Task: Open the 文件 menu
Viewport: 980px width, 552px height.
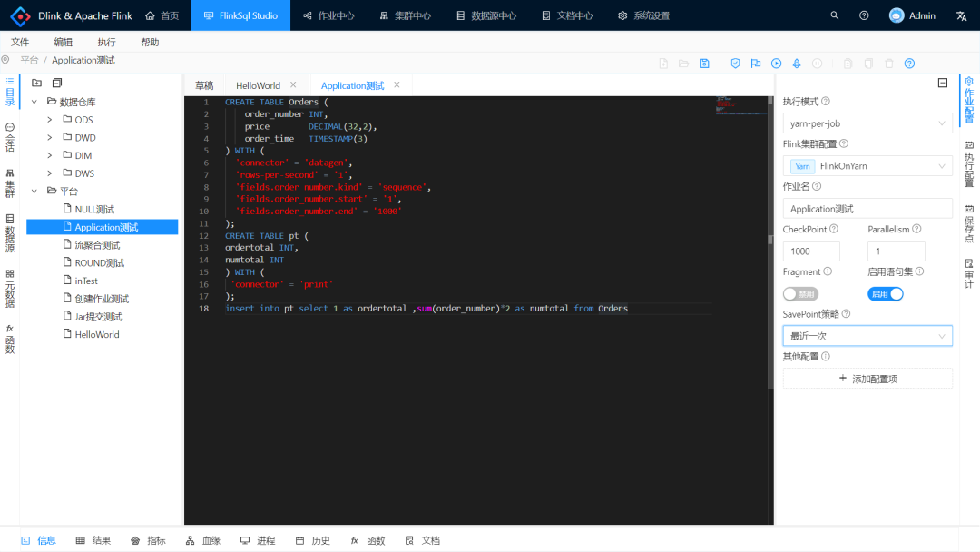Action: click(x=20, y=42)
